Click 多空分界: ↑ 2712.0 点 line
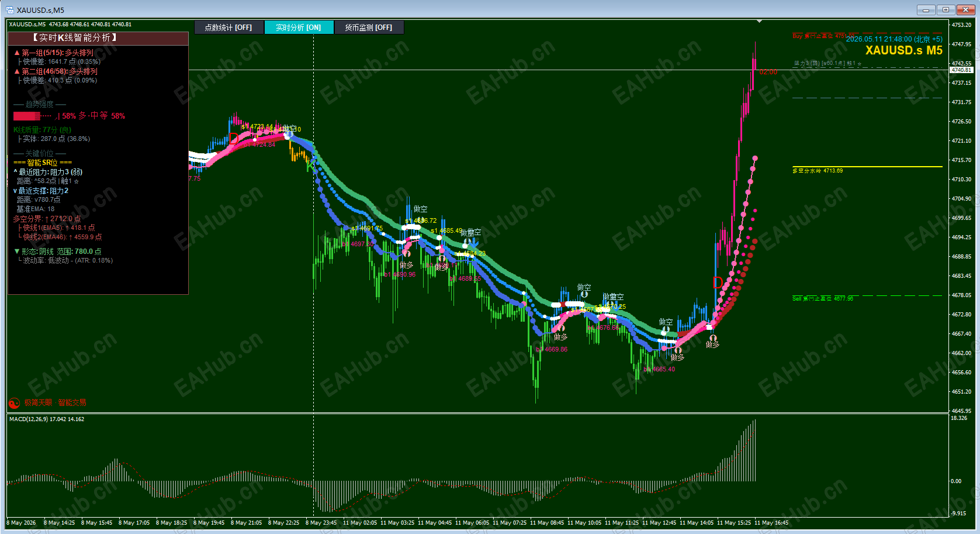Image resolution: width=980 pixels, height=534 pixels. pyautogui.click(x=47, y=219)
